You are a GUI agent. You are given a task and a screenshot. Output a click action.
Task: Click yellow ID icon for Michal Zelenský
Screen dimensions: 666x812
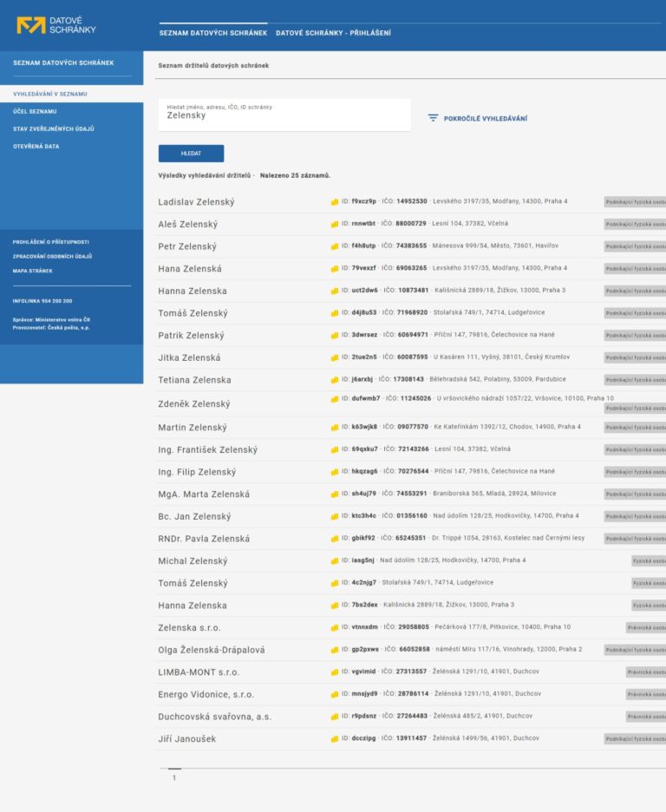click(x=335, y=560)
